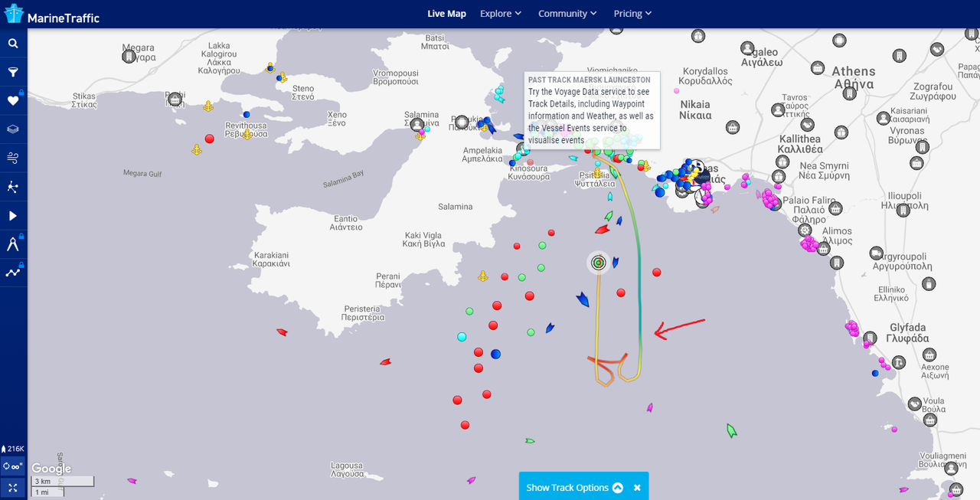Open the map filters funnel

[13, 72]
